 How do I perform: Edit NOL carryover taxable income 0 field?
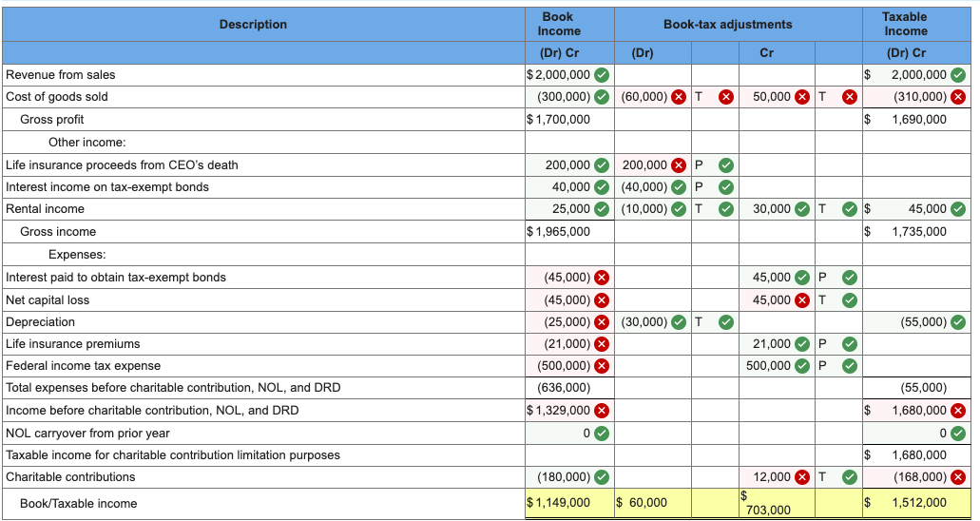[916, 434]
